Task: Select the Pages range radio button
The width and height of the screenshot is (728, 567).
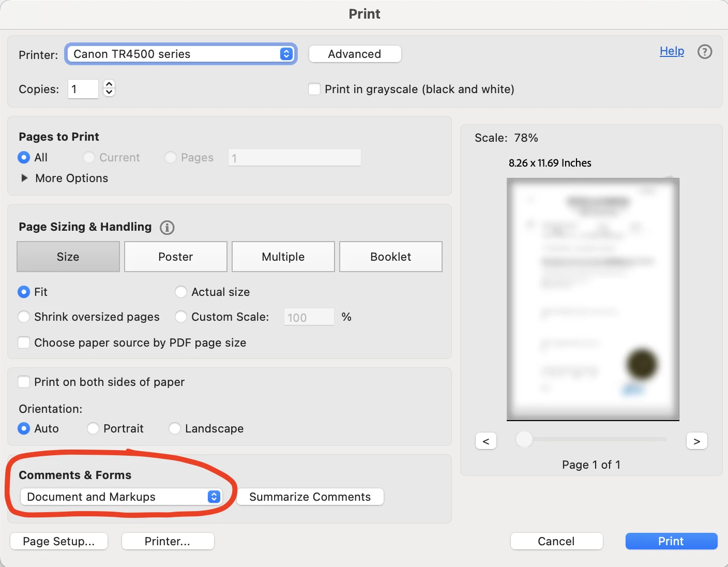Action: (x=171, y=157)
